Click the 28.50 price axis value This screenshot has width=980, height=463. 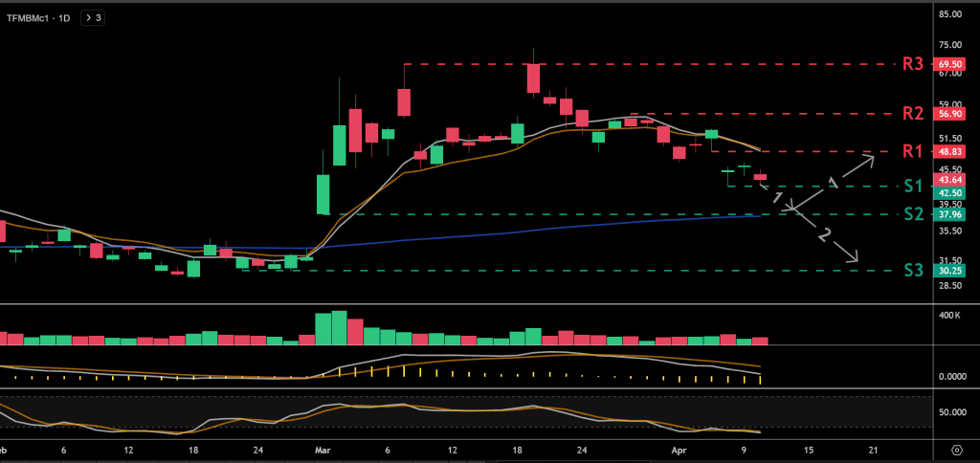click(x=950, y=285)
